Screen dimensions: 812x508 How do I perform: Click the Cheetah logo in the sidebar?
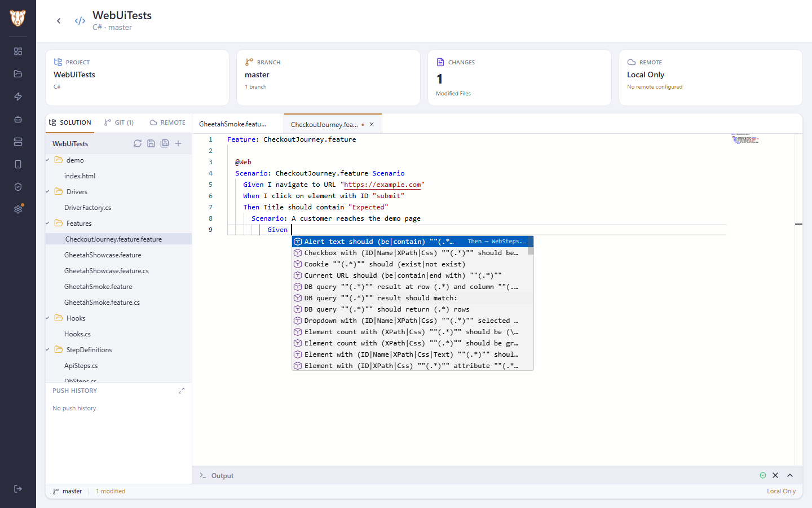18,18
